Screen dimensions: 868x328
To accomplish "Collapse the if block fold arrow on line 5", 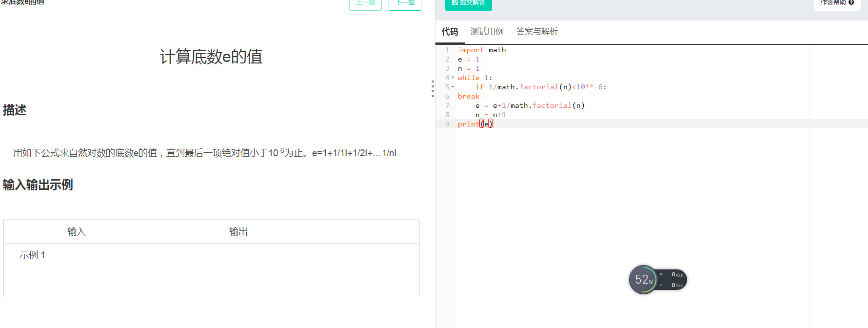I will pos(453,87).
